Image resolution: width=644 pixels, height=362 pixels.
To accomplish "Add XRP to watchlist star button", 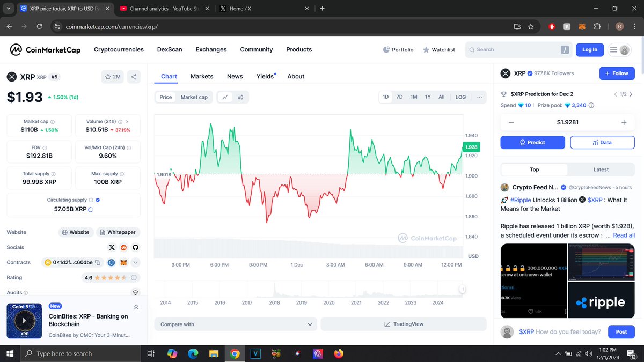I will (x=113, y=77).
